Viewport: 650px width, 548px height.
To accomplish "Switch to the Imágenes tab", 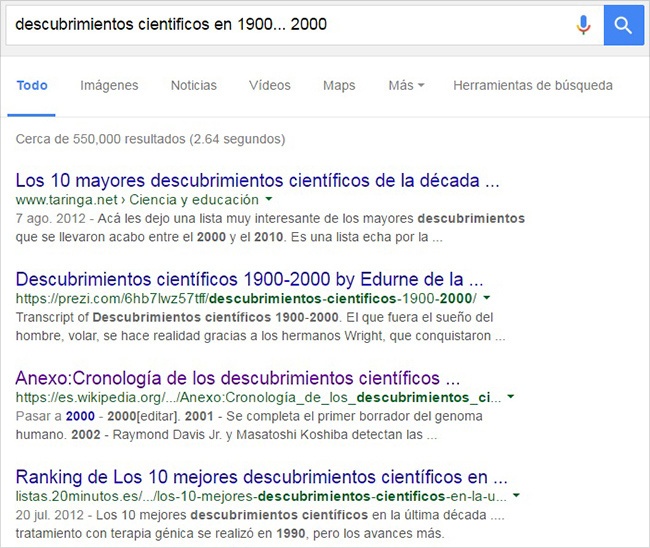I will pos(109,85).
